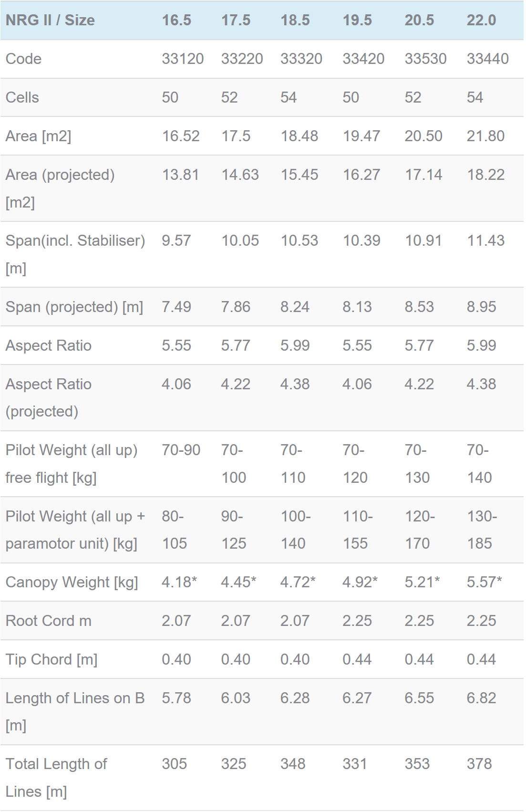Click B line length 6.03
This screenshot has height=812, width=526.
point(236,698)
